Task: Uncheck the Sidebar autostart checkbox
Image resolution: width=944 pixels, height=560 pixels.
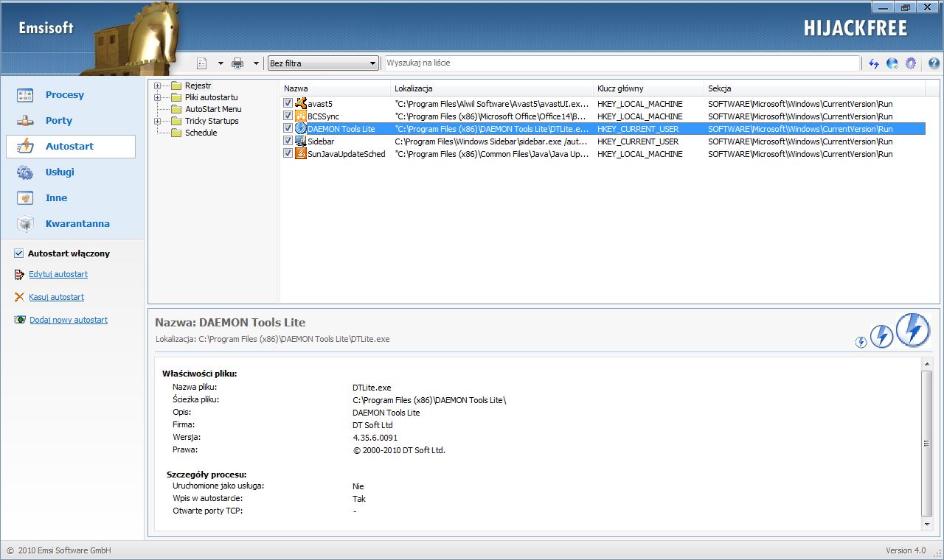Action: pos(288,141)
